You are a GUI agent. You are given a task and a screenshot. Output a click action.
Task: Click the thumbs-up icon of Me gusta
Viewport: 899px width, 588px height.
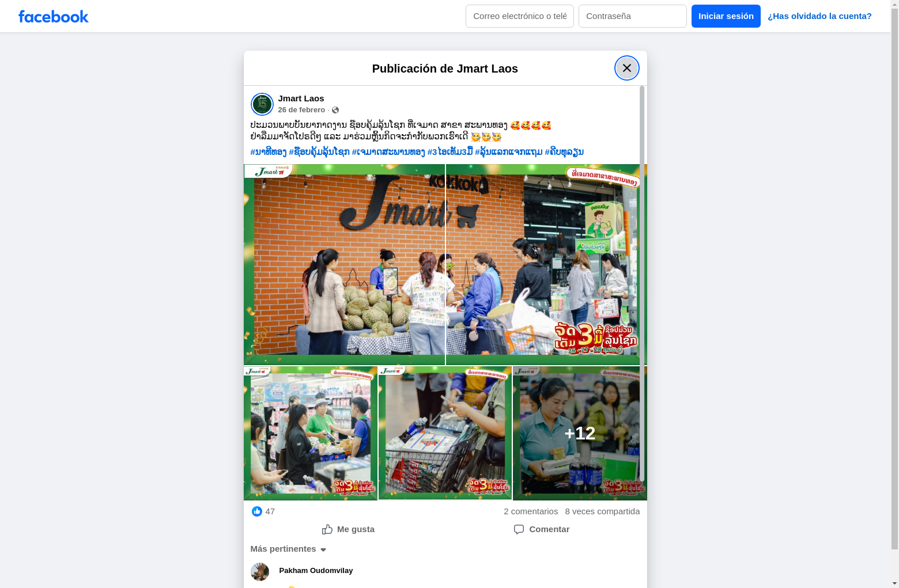click(327, 529)
